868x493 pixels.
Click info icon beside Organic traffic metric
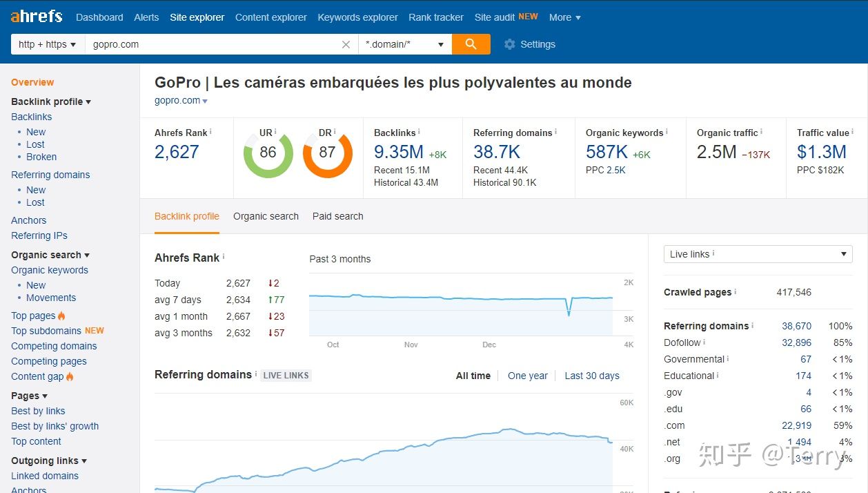coord(762,132)
